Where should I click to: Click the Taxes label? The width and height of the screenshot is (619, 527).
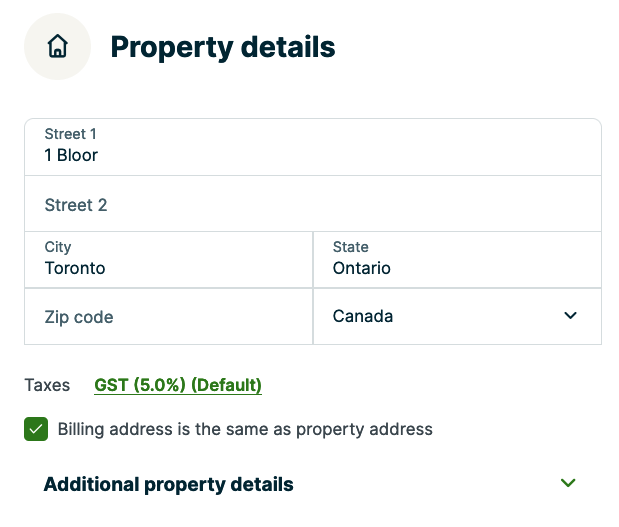(47, 385)
